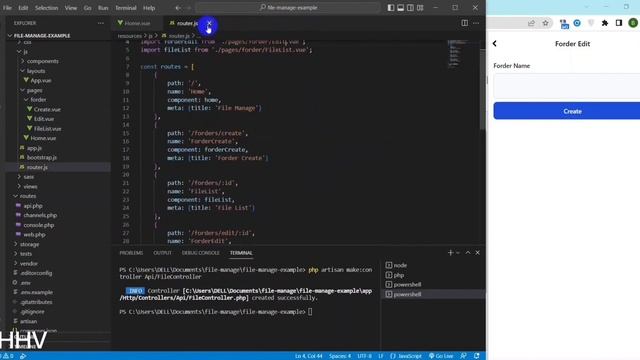This screenshot has width=640, height=360.
Task: Open the Help menu
Action: point(149,8)
